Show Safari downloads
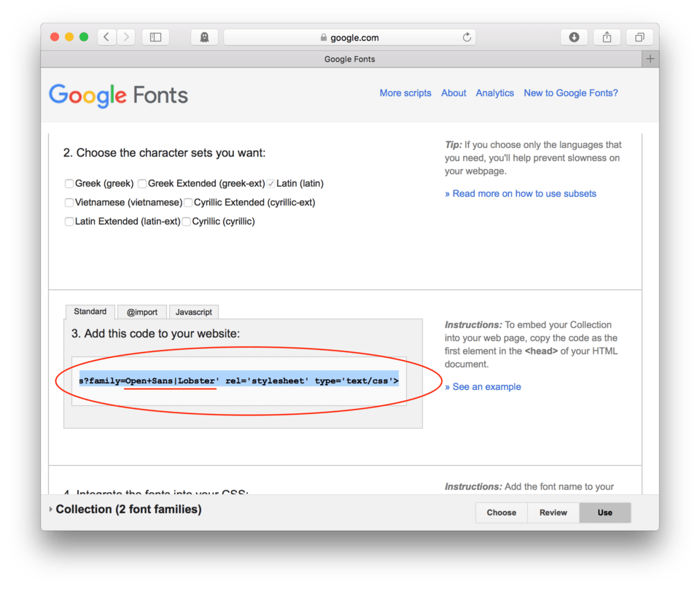Screen dimensions: 700x589 574,37
